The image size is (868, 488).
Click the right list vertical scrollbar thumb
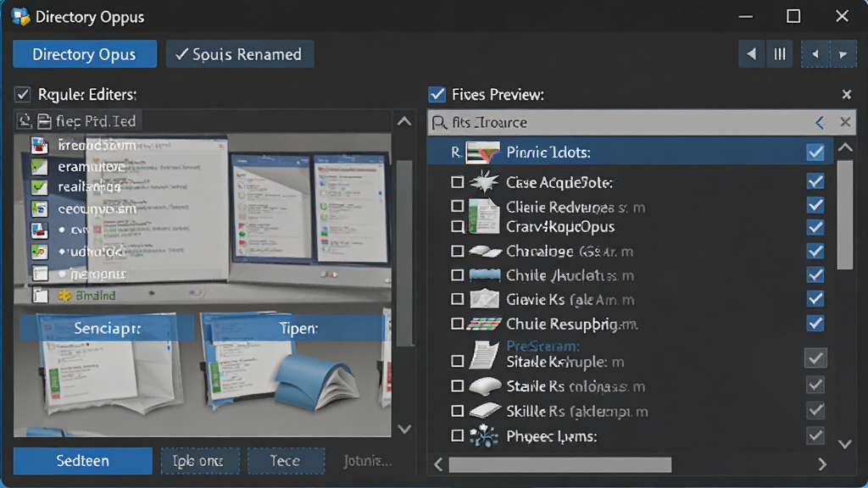[845, 214]
